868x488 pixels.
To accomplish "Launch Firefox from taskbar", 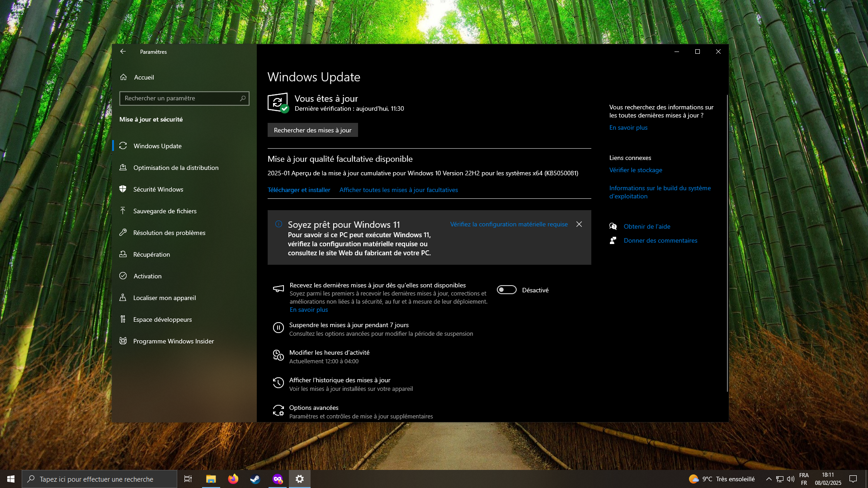I will click(x=233, y=479).
